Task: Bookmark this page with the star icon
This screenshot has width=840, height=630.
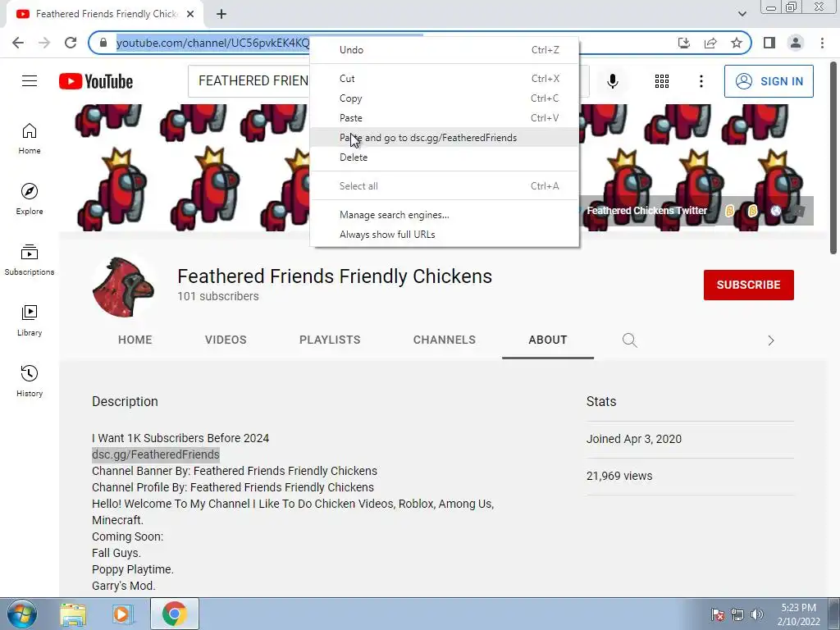Action: (737, 43)
